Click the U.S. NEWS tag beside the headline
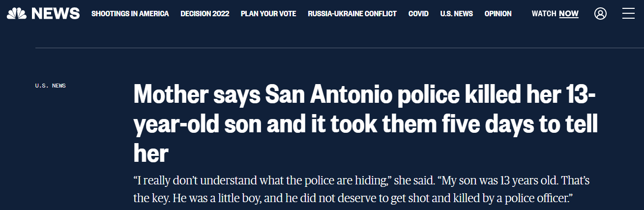The image size is (644, 210). [x=50, y=86]
